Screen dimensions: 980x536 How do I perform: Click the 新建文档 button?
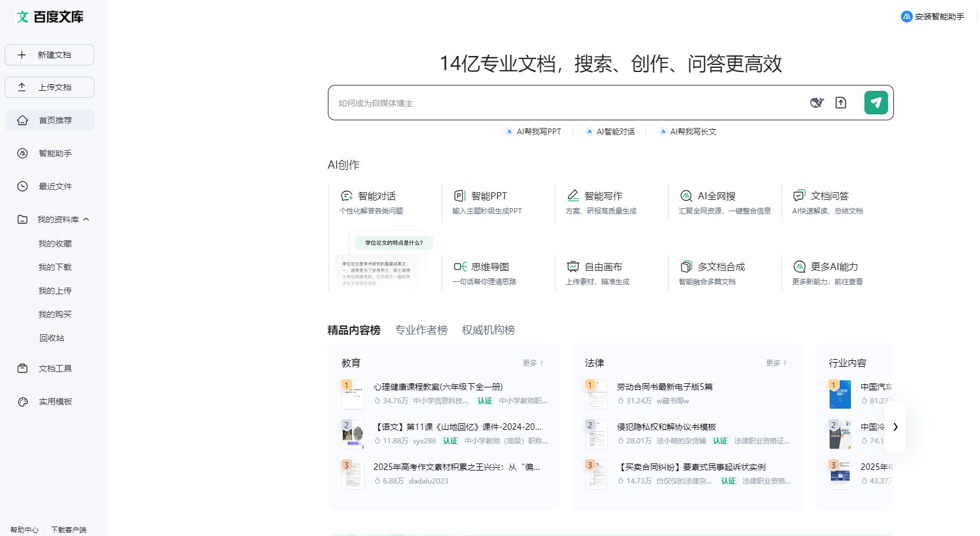pos(50,55)
